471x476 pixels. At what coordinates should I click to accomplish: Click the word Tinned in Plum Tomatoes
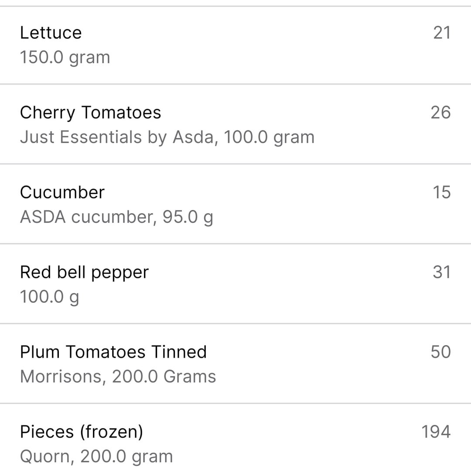pos(179,352)
